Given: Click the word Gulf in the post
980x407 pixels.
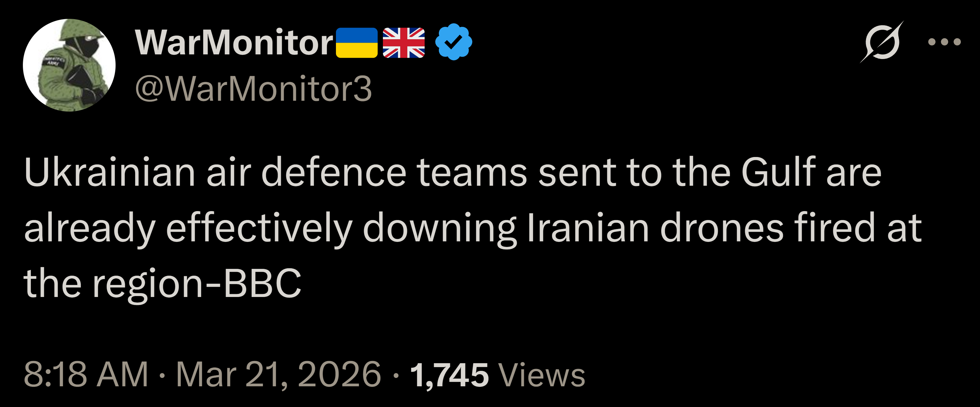Looking at the screenshot, I should tap(779, 172).
